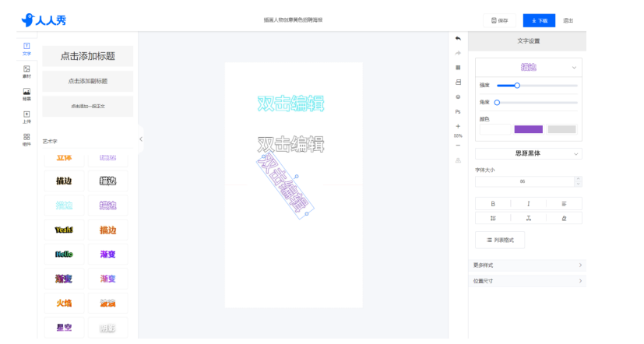Click the project title in top bar
644x344 pixels.
click(293, 19)
